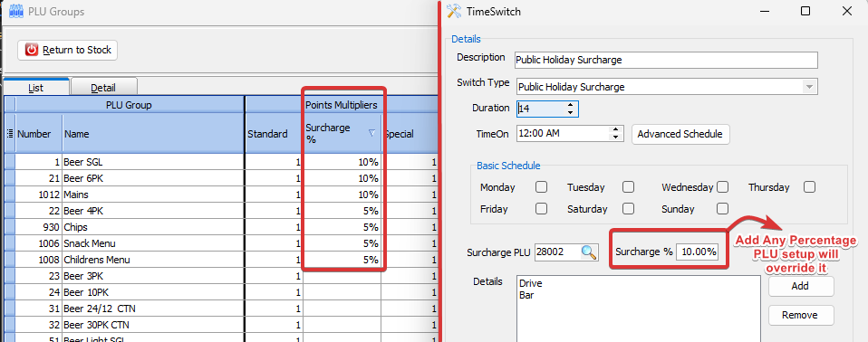Screen dimensions: 868x342
Task: Select the Beer 6PK row
Action: click(220, 178)
